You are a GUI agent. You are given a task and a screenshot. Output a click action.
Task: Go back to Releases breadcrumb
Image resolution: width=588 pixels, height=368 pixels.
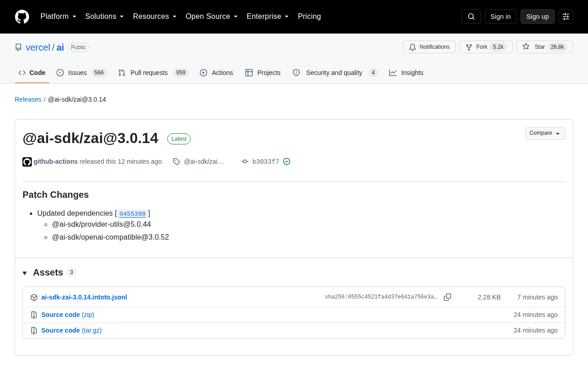[28, 99]
